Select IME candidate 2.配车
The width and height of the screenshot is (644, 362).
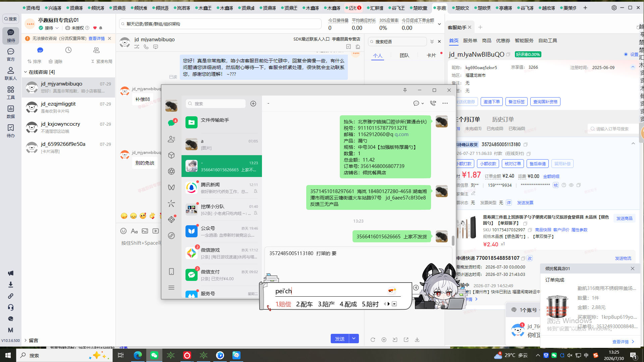point(304,304)
